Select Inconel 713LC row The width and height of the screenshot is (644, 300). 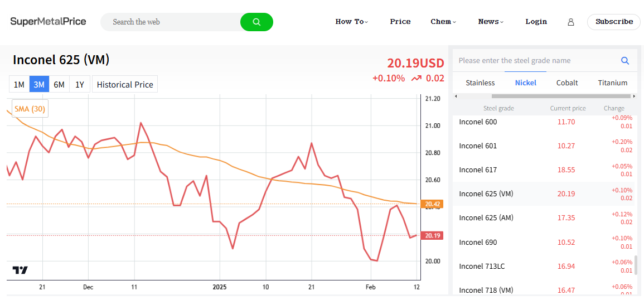pos(544,267)
